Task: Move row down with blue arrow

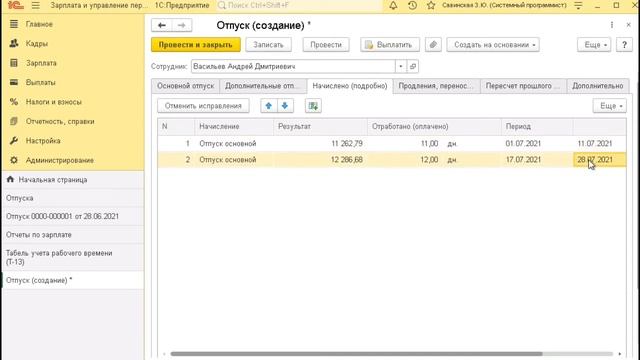Action: pyautogui.click(x=285, y=106)
